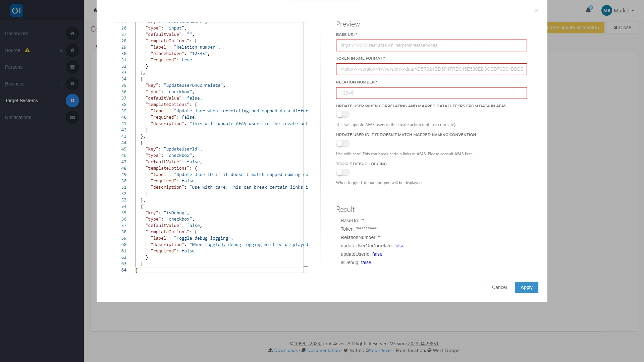Open the Persons group icon
Viewport: 644px width, 362px height.
point(72,67)
